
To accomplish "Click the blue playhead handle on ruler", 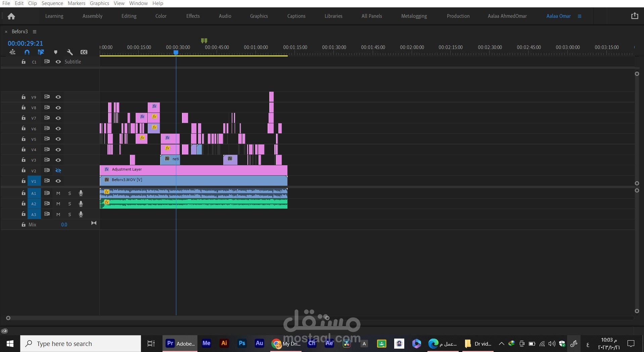I will (176, 53).
